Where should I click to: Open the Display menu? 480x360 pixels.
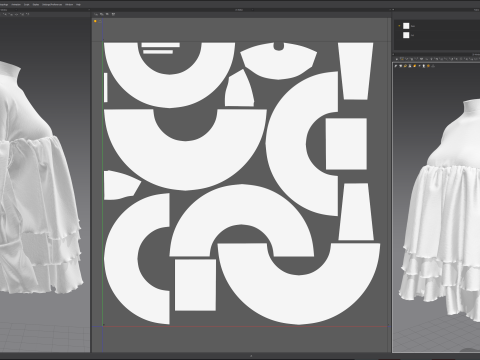click(x=36, y=5)
